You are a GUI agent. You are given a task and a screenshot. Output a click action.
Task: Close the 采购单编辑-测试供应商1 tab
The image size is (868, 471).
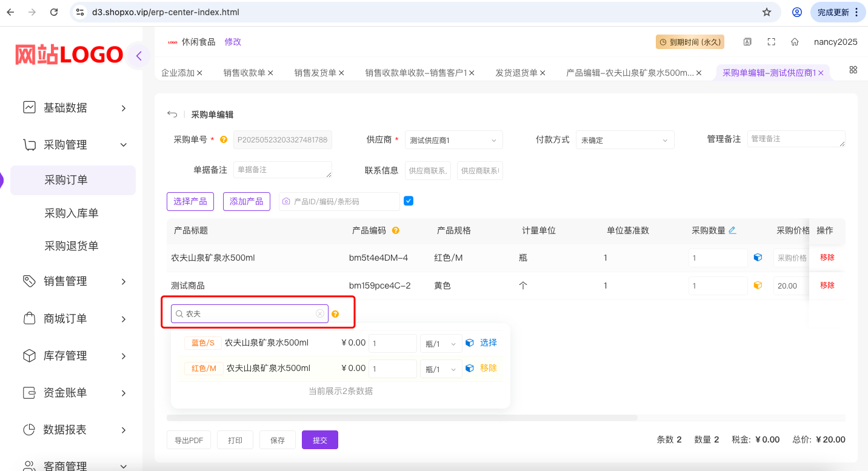[821, 73]
